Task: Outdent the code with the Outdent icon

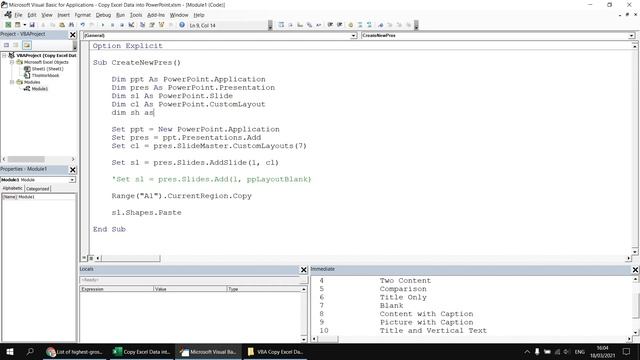Action: pos(339,25)
